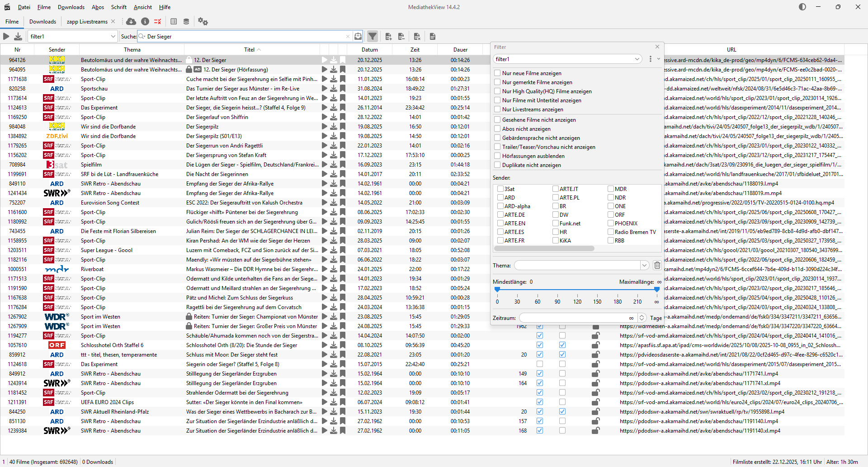Check 'Duplikate nicht anzeigen' option
This screenshot has width=868, height=467.
497,165
